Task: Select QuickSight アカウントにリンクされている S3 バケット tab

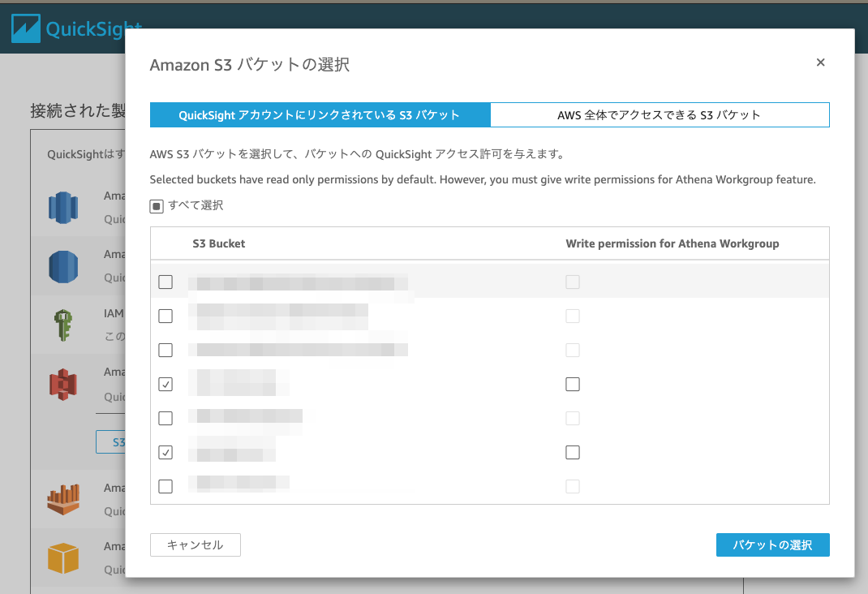Action: click(x=320, y=115)
